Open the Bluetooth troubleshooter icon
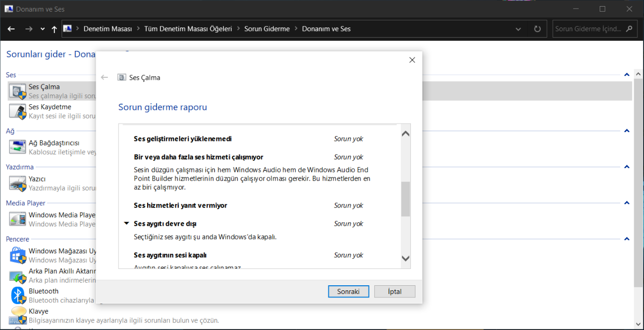This screenshot has width=644, height=330. [18, 295]
